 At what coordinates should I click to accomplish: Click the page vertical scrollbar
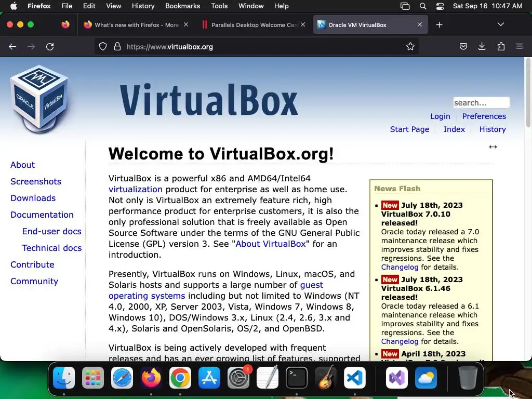pyautogui.click(x=528, y=94)
